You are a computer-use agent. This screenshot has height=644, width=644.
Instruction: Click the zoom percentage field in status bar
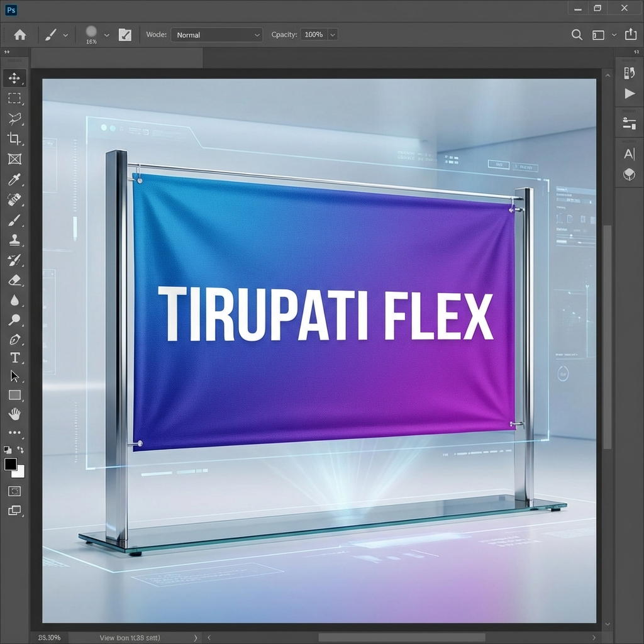pyautogui.click(x=49, y=637)
